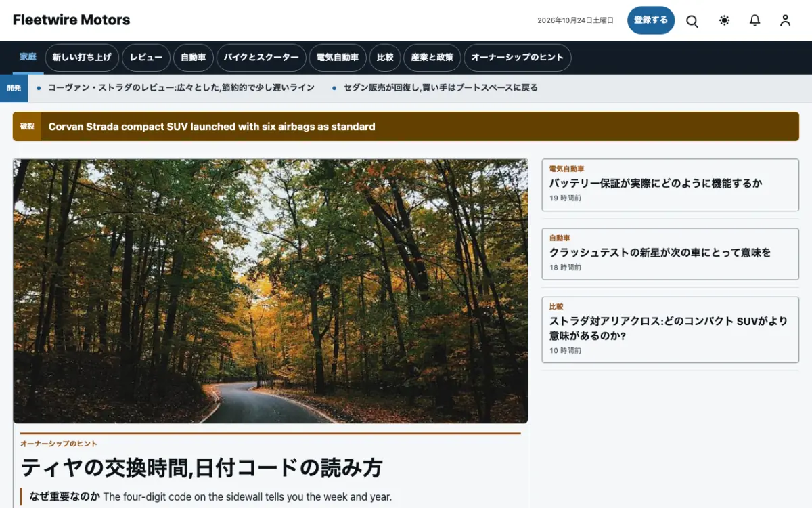Click the なぜ重要なのか summary text
Image resolution: width=812 pixels, height=508 pixels.
[x=210, y=497]
